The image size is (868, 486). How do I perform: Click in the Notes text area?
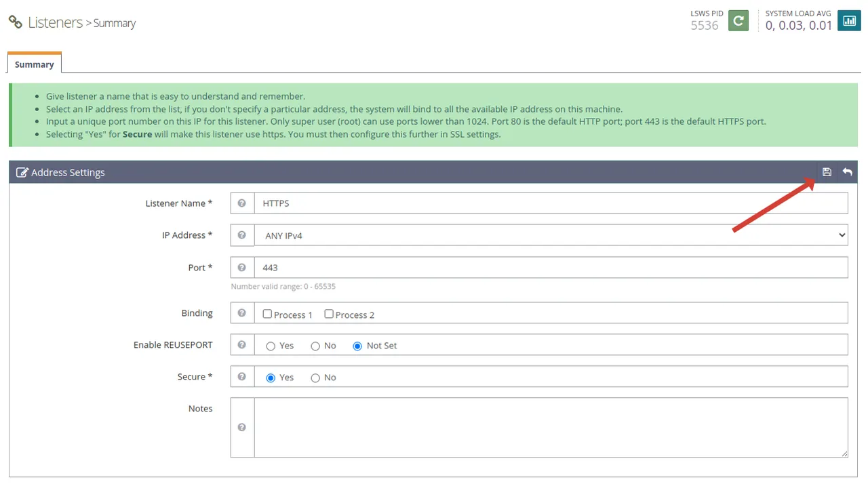(551, 428)
